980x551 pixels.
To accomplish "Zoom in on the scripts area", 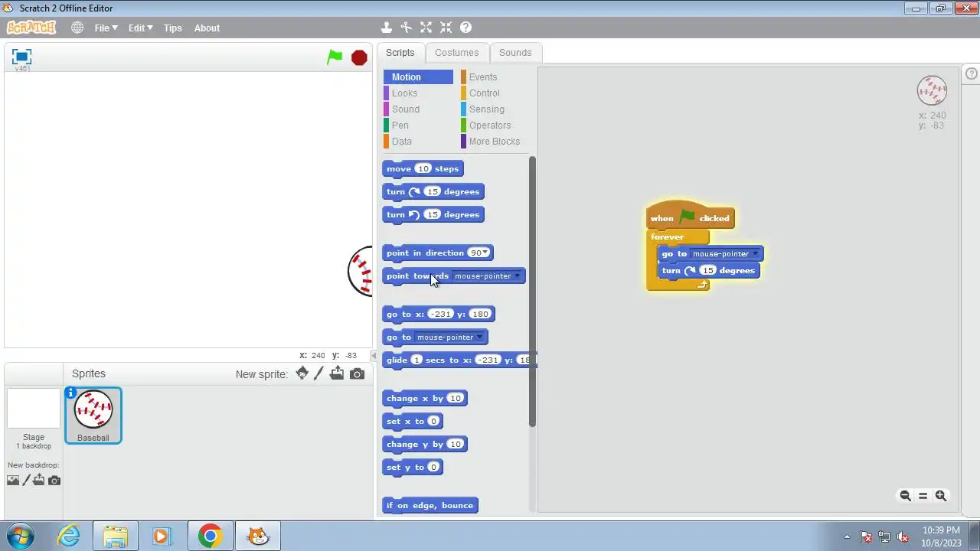I will (941, 496).
